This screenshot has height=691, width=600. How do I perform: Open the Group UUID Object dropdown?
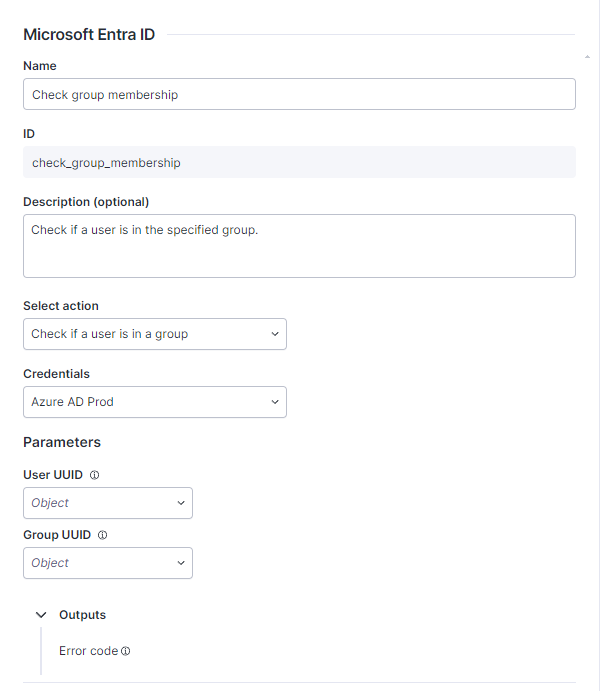pos(107,563)
